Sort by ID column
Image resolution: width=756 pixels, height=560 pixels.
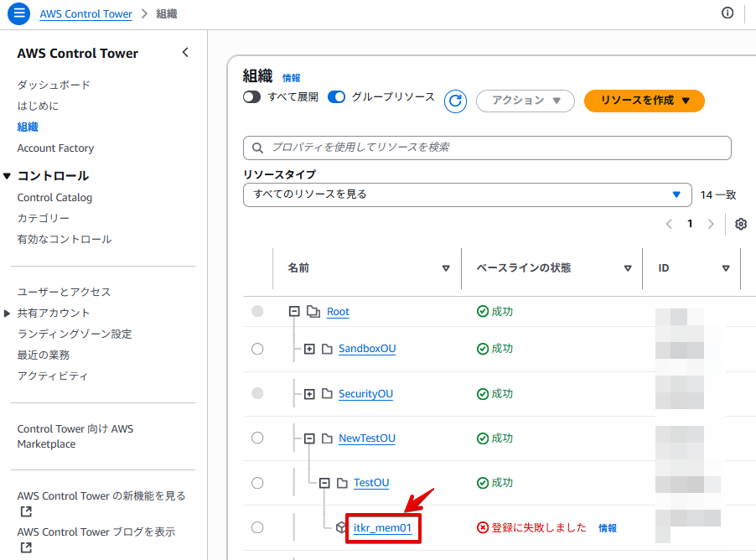click(726, 268)
